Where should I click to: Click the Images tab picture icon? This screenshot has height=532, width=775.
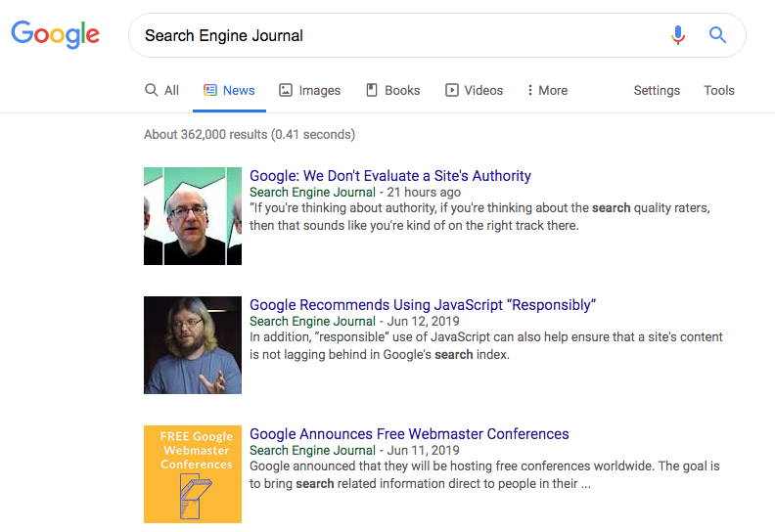click(286, 90)
